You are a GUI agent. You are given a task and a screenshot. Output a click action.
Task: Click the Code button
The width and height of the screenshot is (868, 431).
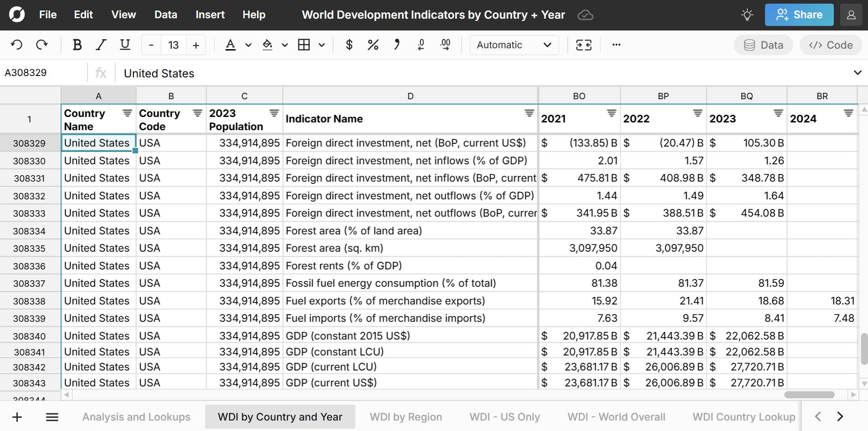[x=831, y=45]
